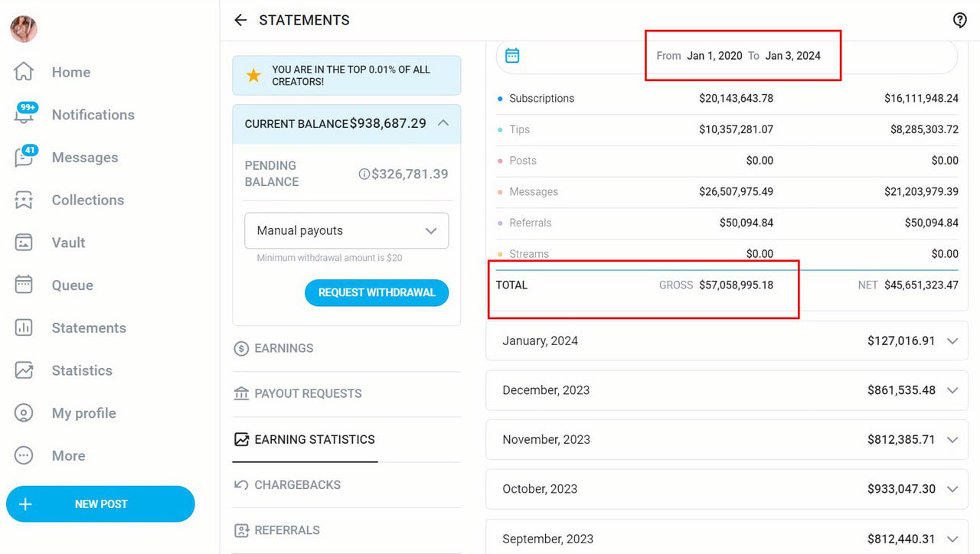Click the pending balance info icon
This screenshot has height=554, width=980.
364,174
